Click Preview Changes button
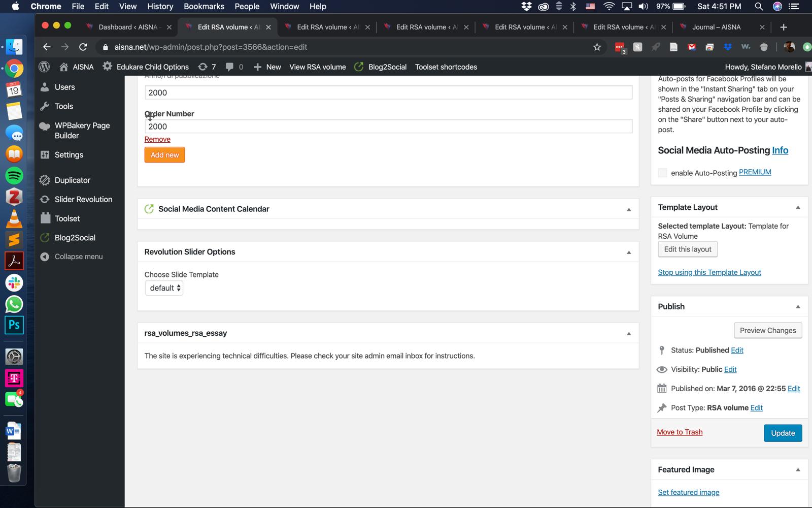 tap(768, 331)
